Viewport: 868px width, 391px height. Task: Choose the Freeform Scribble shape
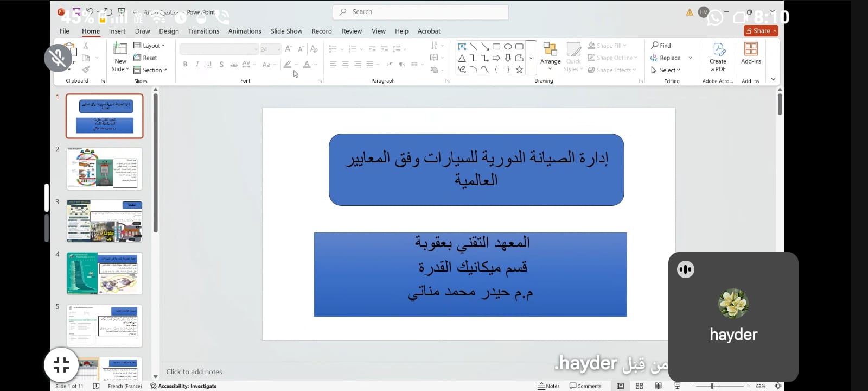(462, 70)
